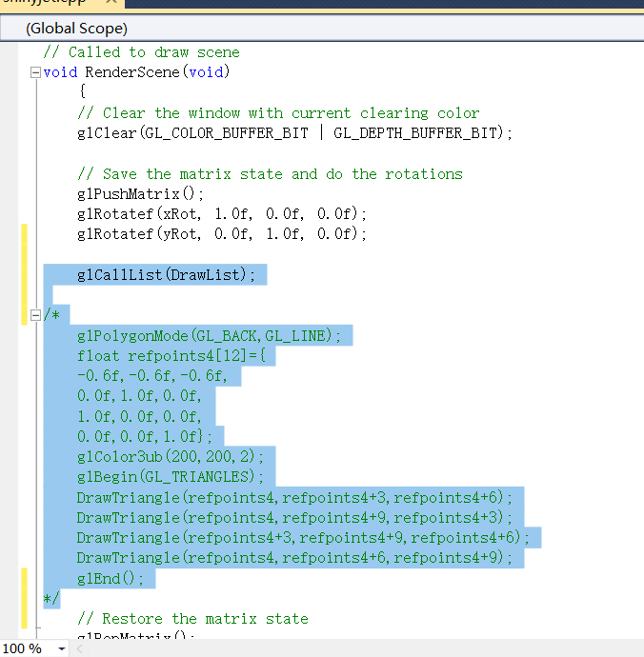Open the (Global Scope) dropdown

pos(322,29)
